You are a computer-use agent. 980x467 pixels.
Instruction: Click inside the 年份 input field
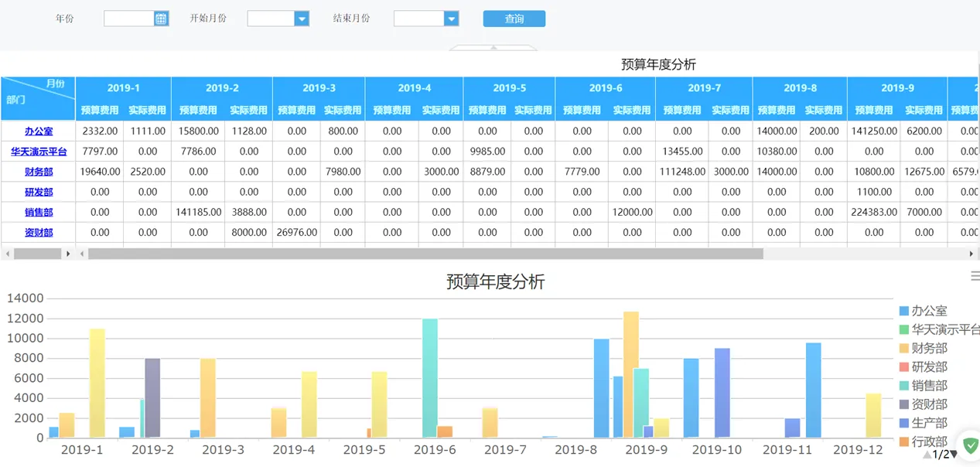[x=128, y=19]
